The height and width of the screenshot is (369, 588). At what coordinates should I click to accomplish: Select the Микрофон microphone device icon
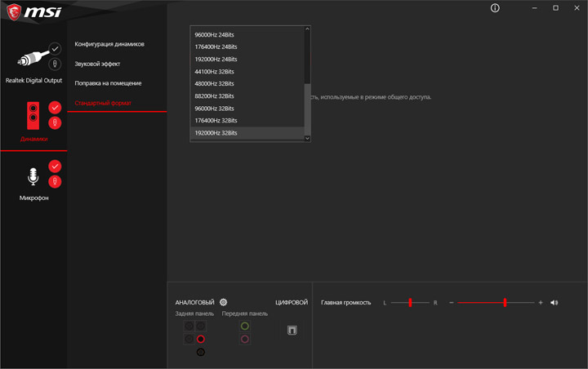[33, 176]
